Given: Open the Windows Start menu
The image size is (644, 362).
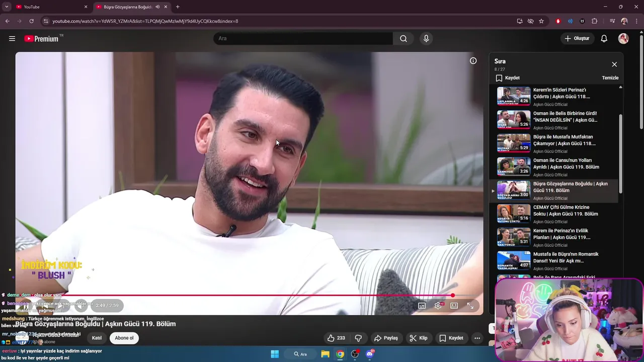Looking at the screenshot, I should click(275, 354).
